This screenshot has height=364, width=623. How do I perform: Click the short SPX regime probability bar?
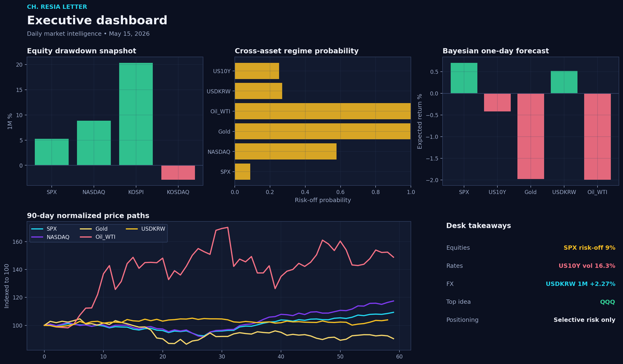[x=242, y=172]
